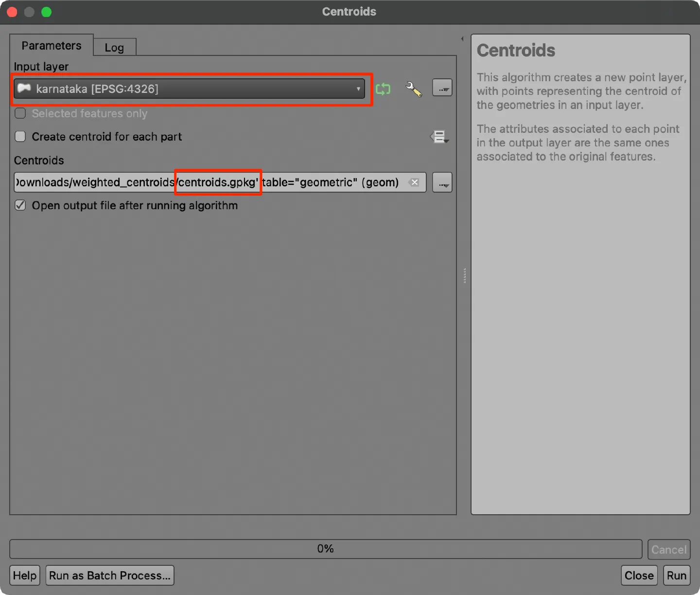Open advanced options wrench icon
Viewport: 700px width, 595px height.
(414, 89)
